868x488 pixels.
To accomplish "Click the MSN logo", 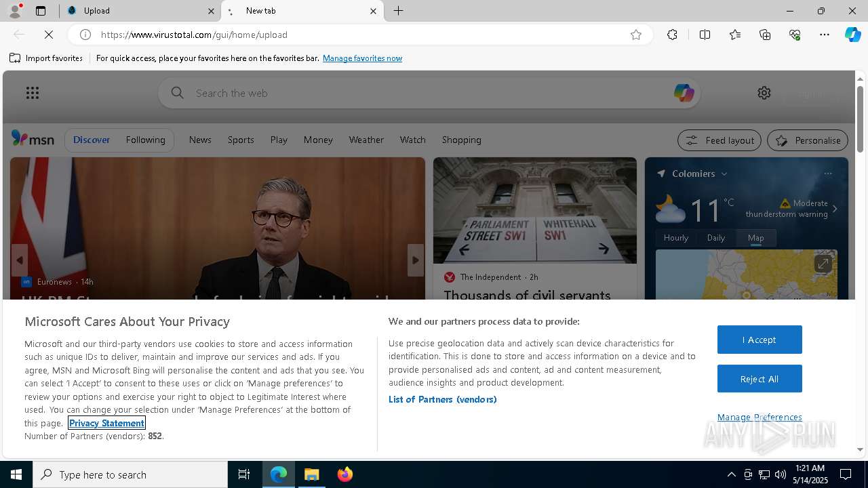I will coord(33,139).
